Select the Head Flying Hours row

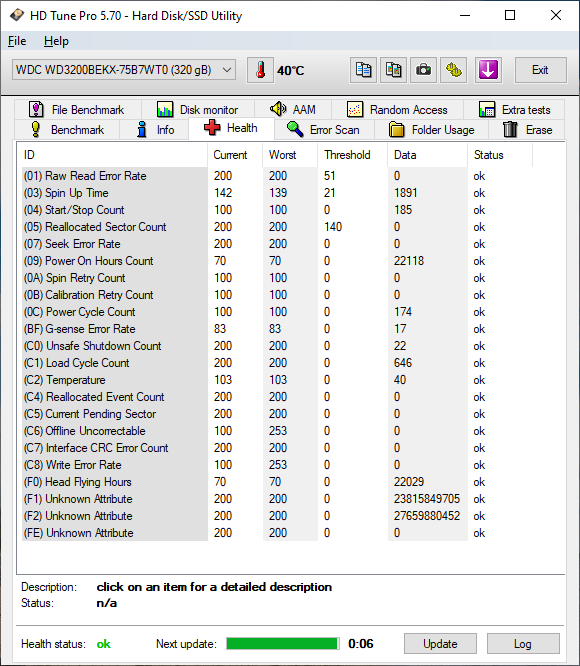(x=277, y=482)
